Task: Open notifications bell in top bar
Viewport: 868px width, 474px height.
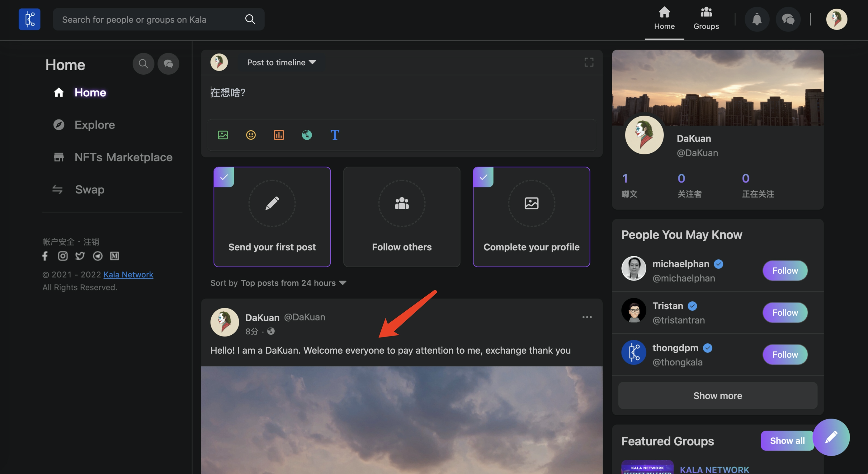Action: click(757, 20)
